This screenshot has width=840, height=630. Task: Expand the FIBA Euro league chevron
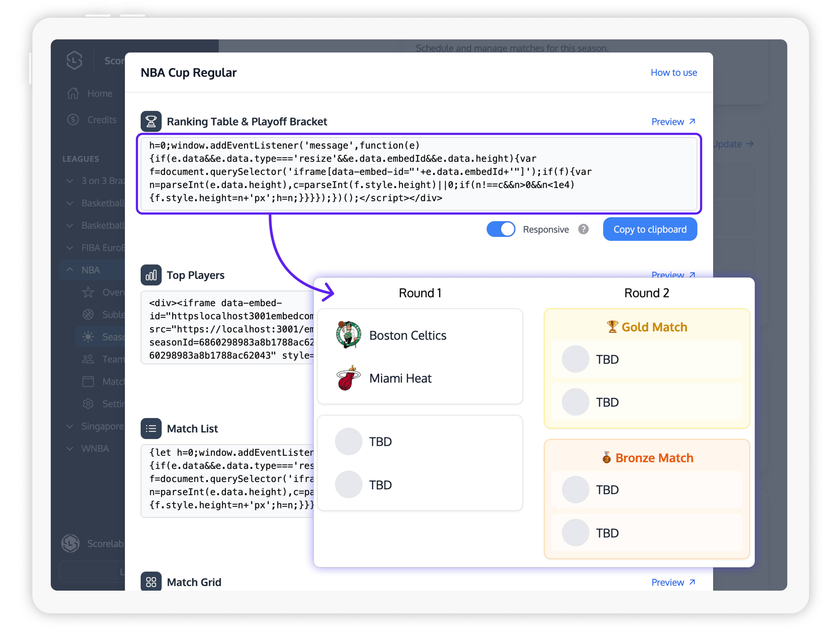pyautogui.click(x=70, y=248)
